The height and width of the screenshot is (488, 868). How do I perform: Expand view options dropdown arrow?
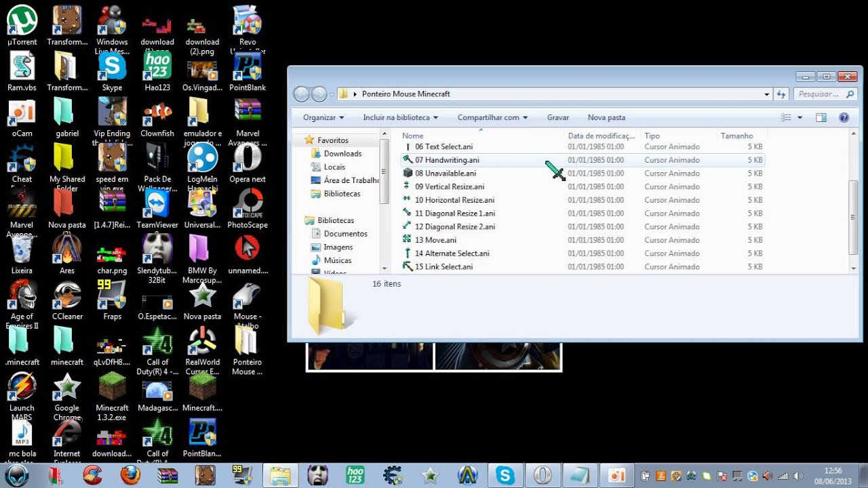pos(800,117)
